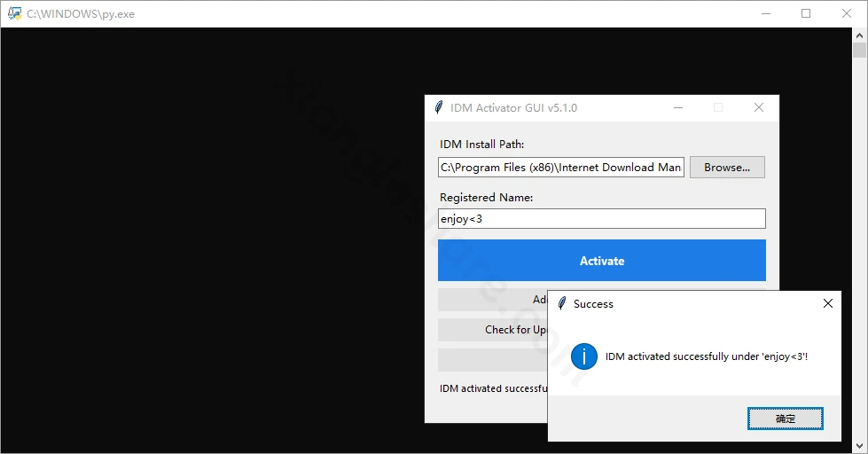Screen dimensions: 868x454
Task: Click the Check for Updates button
Action: 493,330
